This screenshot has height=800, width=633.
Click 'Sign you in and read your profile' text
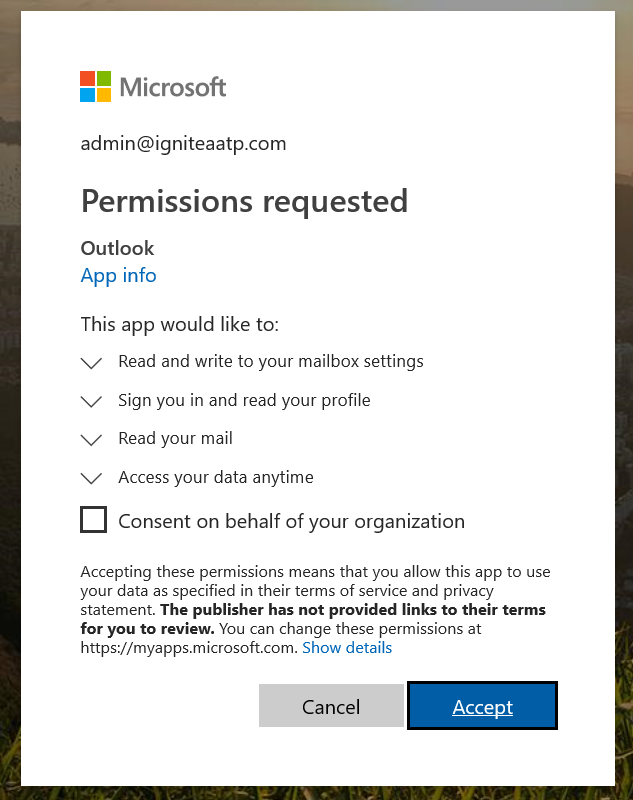(x=244, y=400)
